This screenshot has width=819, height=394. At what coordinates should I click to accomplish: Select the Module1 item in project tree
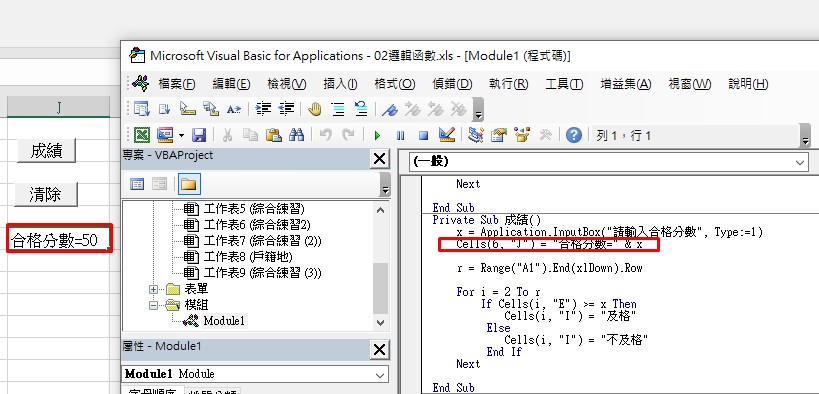(x=224, y=321)
